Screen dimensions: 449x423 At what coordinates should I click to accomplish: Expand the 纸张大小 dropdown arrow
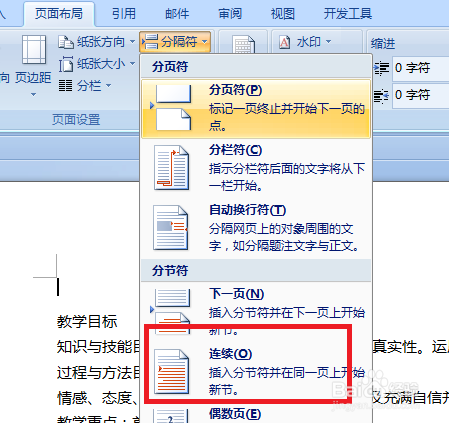[x=132, y=63]
